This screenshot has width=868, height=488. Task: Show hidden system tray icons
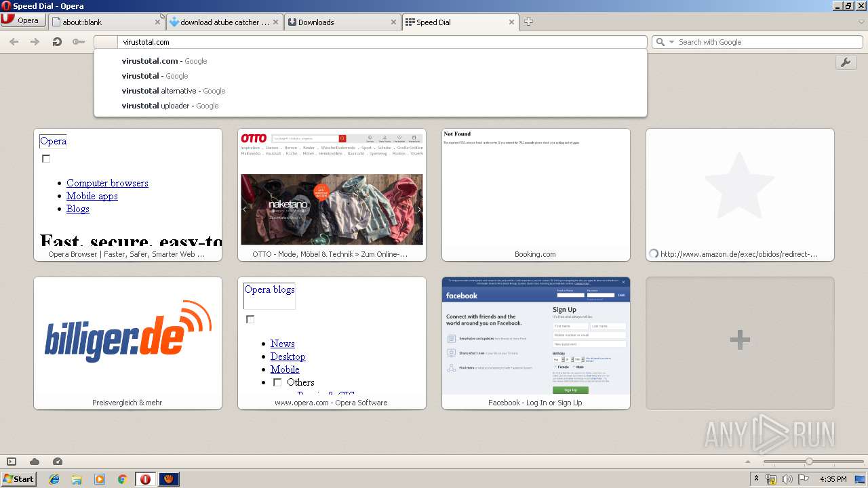(x=756, y=479)
